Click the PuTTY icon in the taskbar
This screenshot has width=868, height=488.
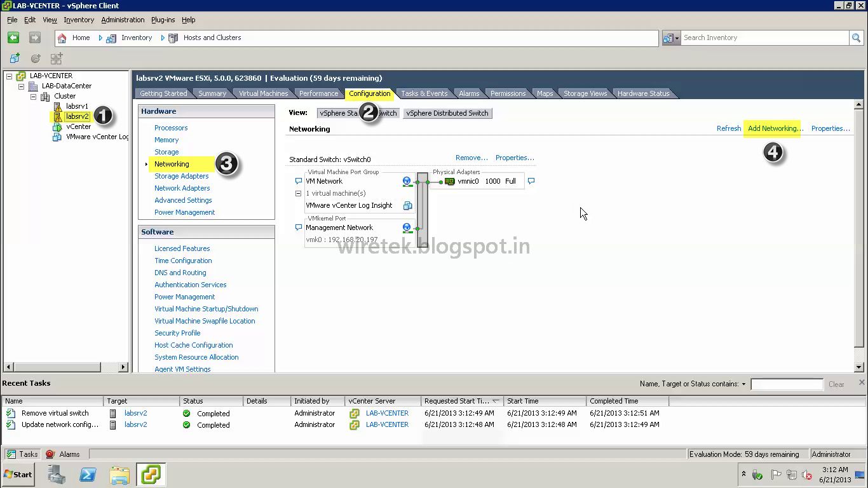click(x=88, y=475)
